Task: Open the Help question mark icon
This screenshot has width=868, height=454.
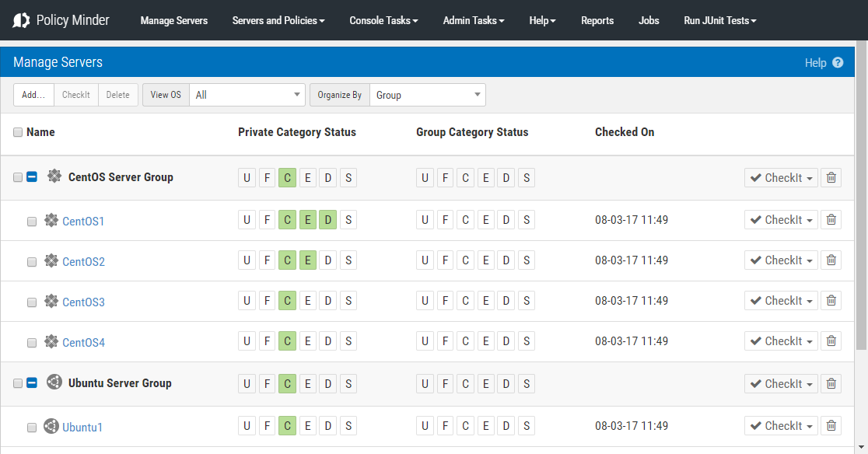Action: click(838, 62)
